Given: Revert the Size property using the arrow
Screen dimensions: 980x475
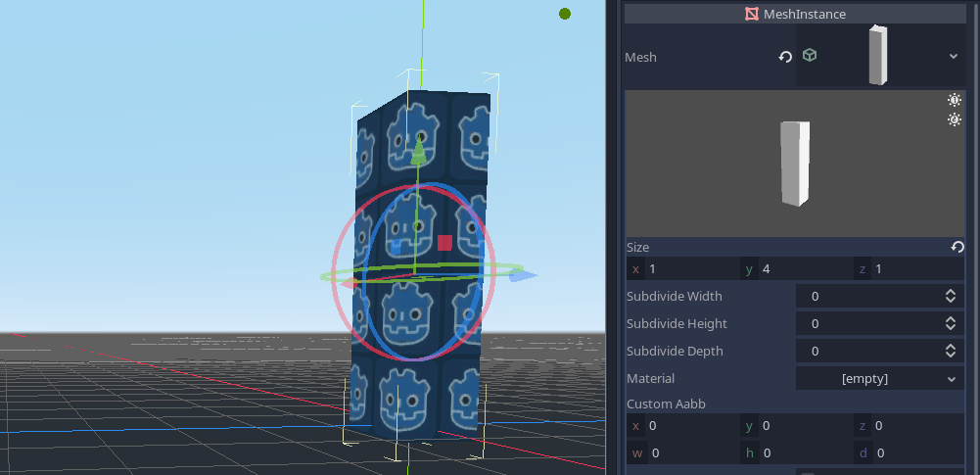Looking at the screenshot, I should (x=957, y=248).
